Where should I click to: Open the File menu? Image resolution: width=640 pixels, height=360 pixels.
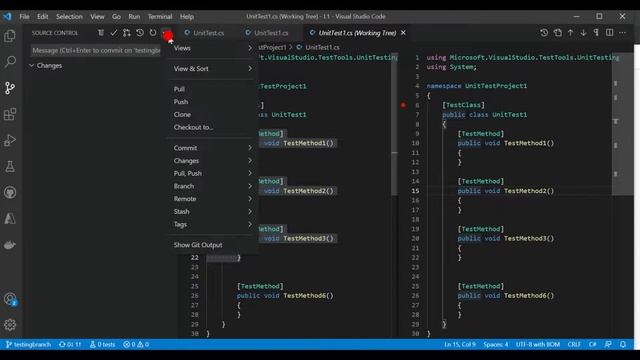pyautogui.click(x=24, y=17)
